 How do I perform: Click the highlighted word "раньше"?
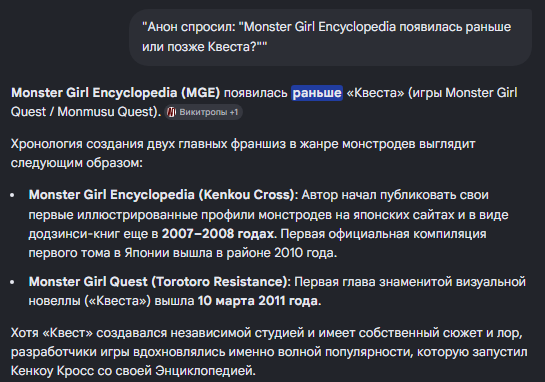(x=317, y=93)
